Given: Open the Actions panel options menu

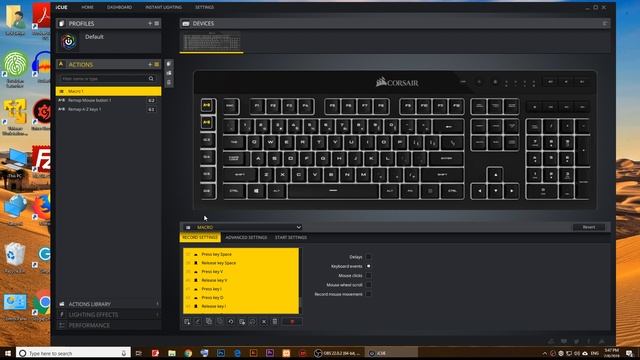Looking at the screenshot, I should 157,64.
